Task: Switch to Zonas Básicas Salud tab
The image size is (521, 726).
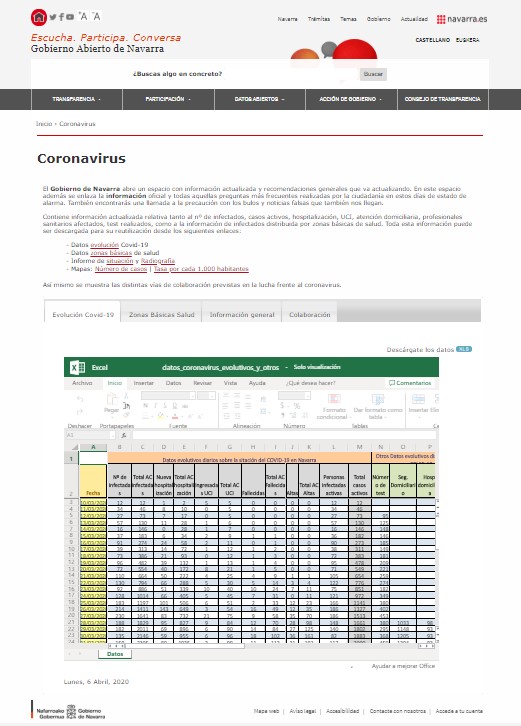Action: pyautogui.click(x=161, y=314)
